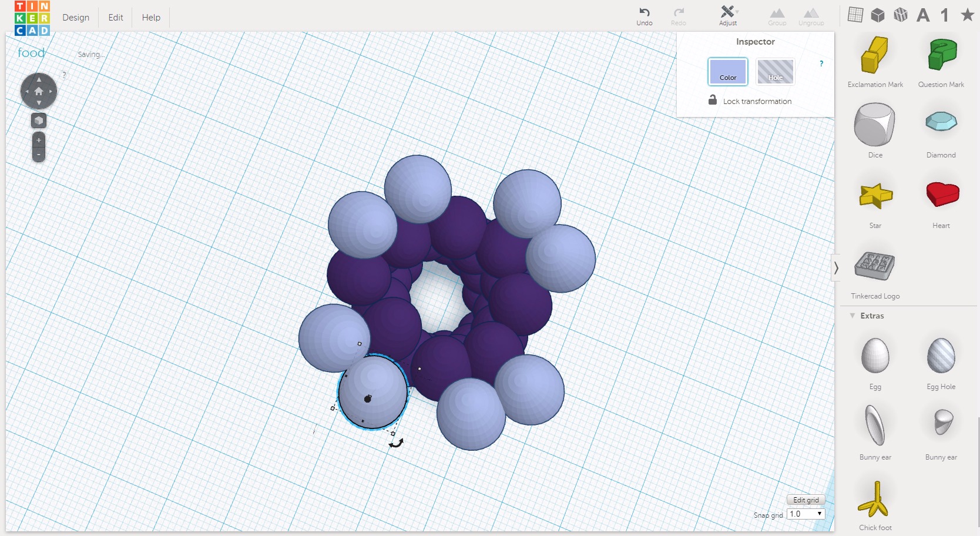Click the Undo button
Screen dimensions: 980x536
tap(645, 16)
